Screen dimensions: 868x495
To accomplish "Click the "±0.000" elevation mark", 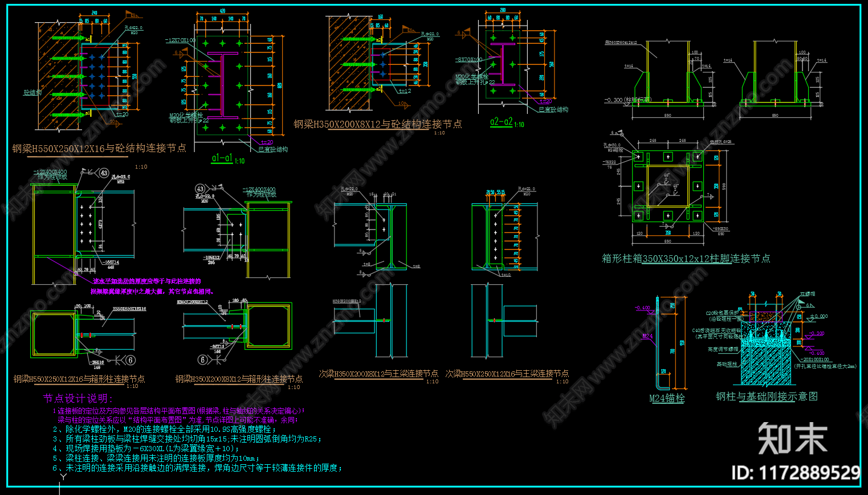I will 819,316.
